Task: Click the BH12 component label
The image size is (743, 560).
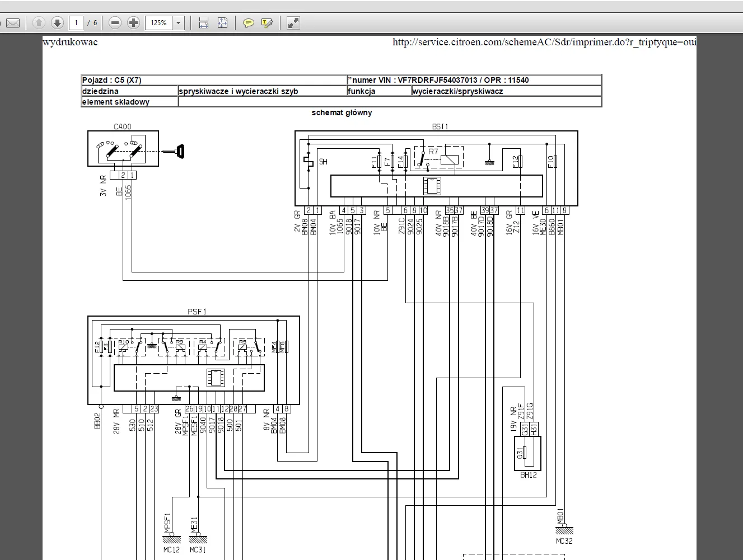Action: 529,475
